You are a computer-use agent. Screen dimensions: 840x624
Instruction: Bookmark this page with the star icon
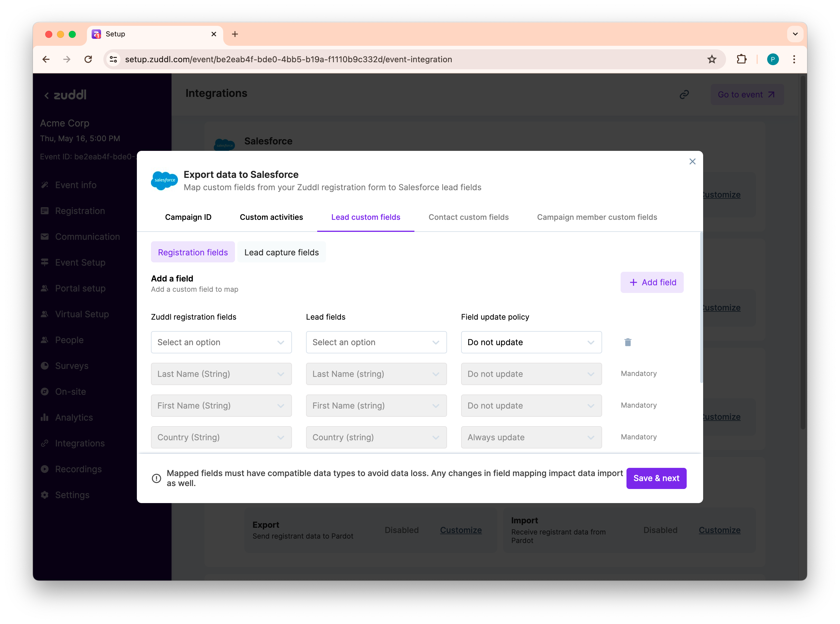point(712,59)
